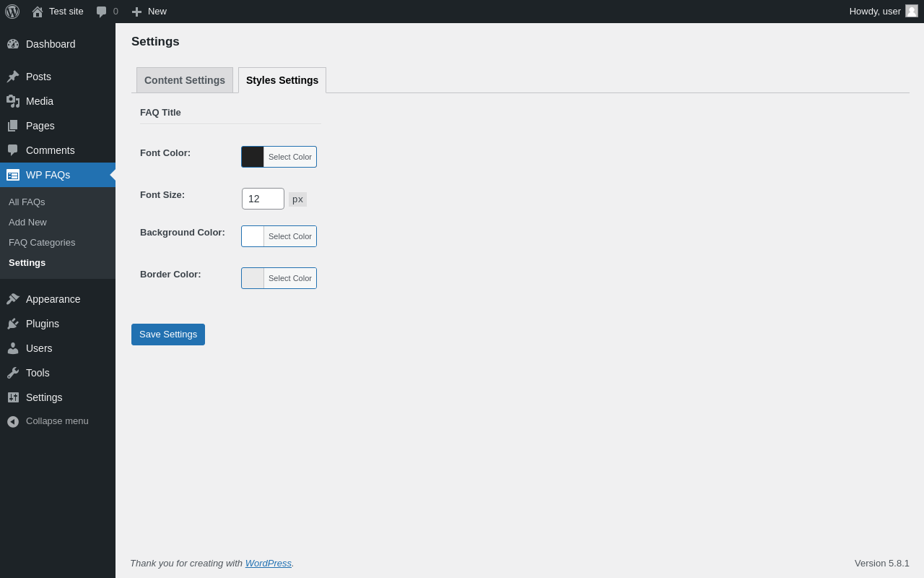Click Howdy, user account text
The height and width of the screenshot is (578, 924).
[875, 12]
